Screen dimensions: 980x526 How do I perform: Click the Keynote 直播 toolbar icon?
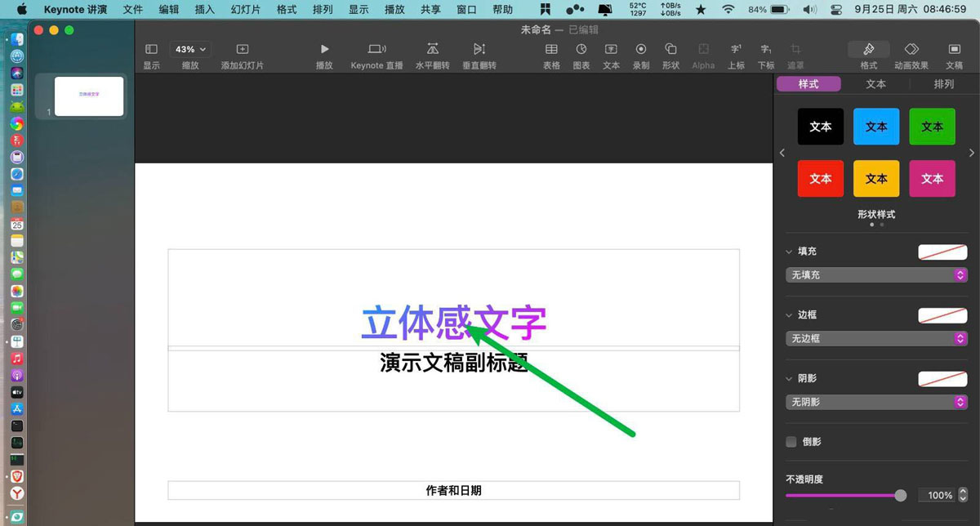click(376, 50)
